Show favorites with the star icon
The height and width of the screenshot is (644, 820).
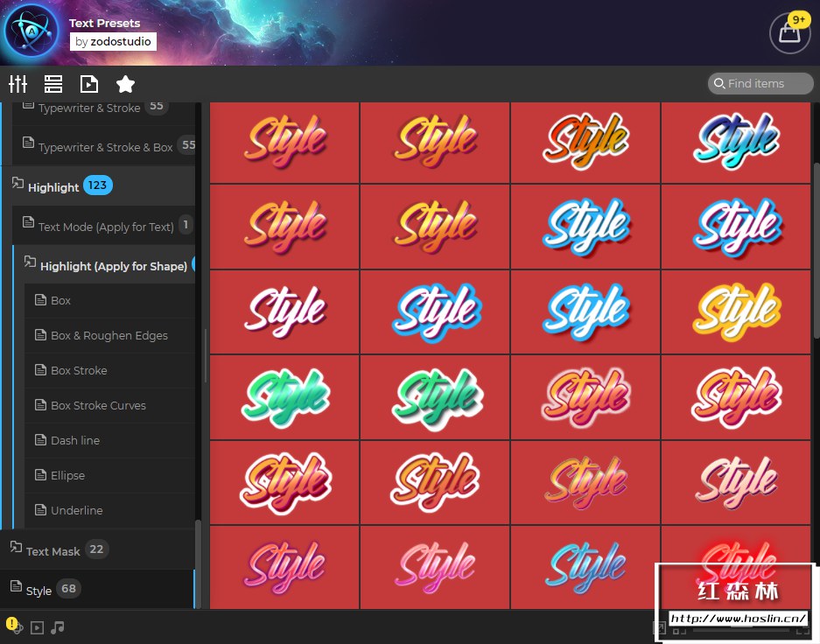125,84
